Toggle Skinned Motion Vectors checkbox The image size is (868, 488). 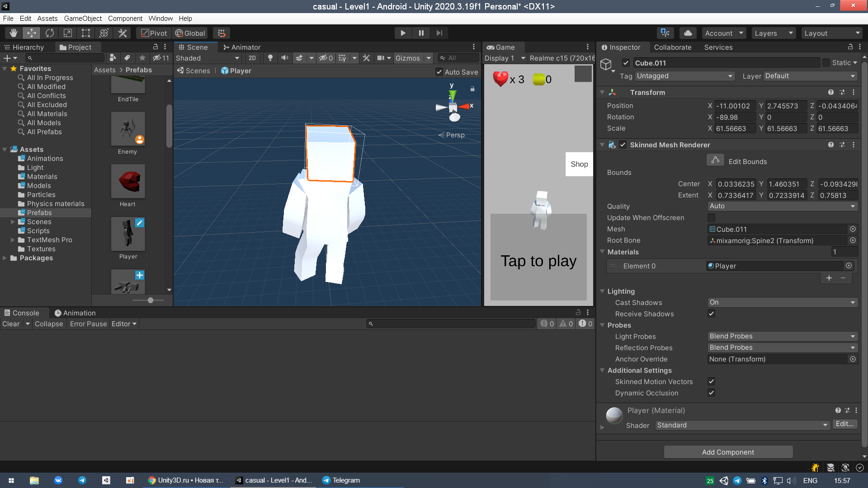712,381
